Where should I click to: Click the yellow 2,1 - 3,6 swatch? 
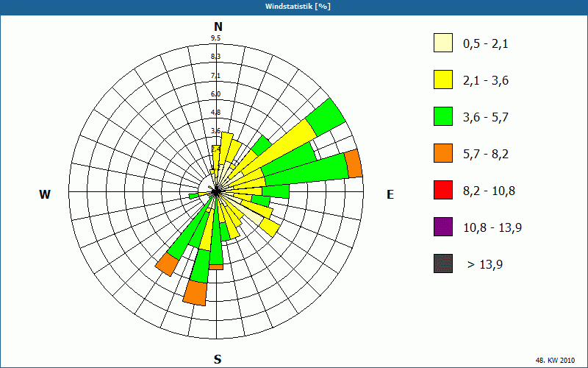tap(443, 79)
